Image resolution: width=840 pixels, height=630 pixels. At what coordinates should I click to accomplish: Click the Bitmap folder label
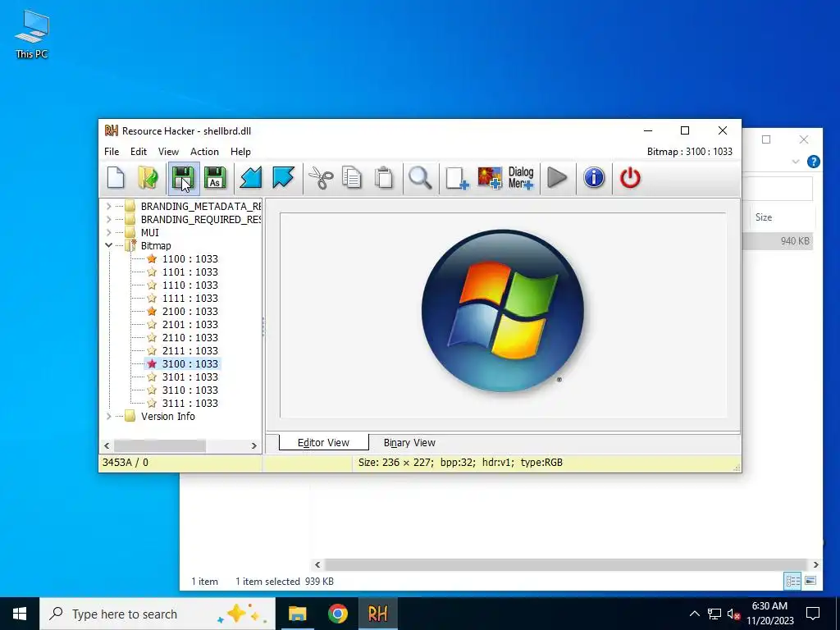tap(156, 245)
